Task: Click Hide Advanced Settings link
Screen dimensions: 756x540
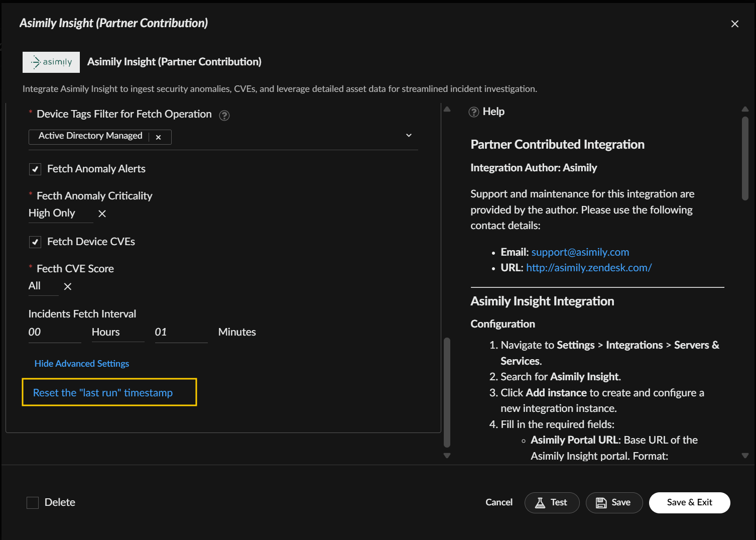Action: tap(81, 364)
